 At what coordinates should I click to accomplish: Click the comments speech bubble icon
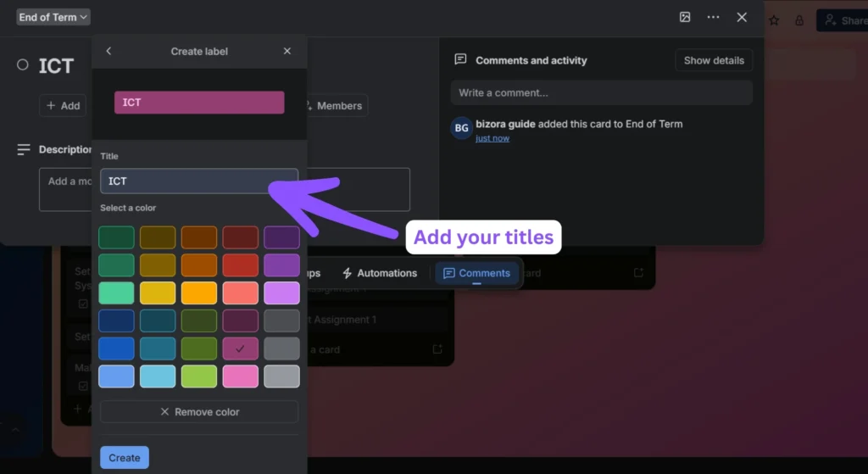pos(460,60)
